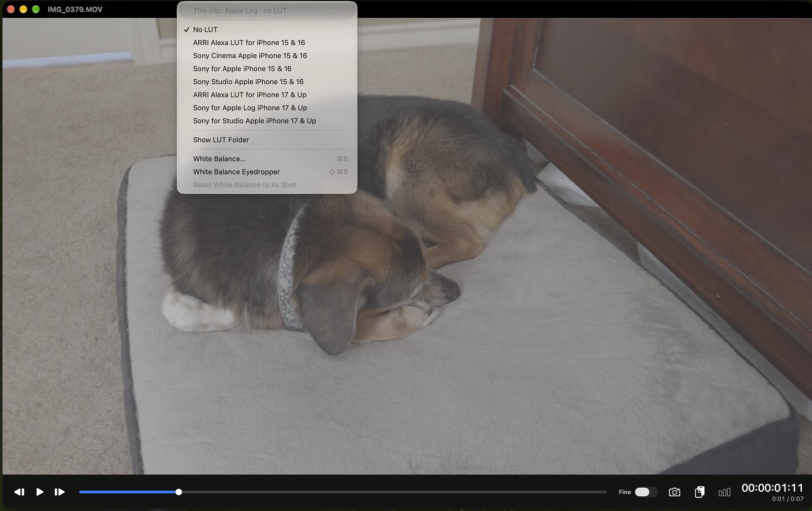Close the video window with the red button

point(11,9)
